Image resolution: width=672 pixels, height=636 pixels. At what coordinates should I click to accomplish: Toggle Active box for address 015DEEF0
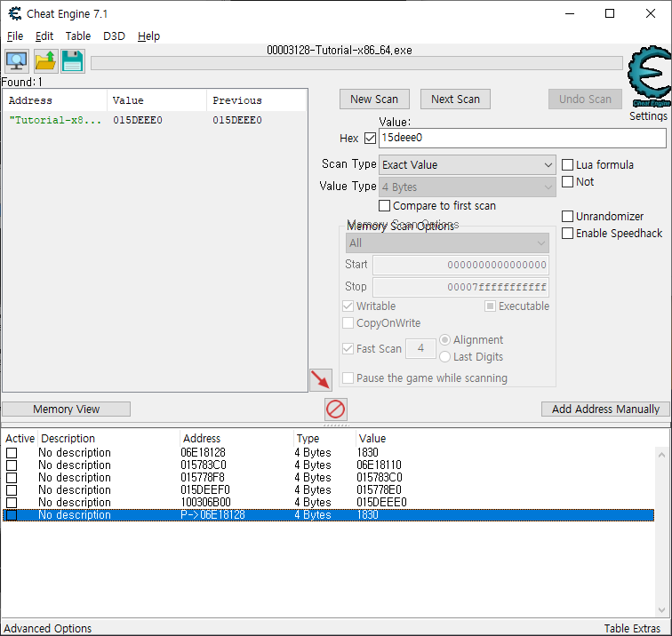pyautogui.click(x=12, y=490)
